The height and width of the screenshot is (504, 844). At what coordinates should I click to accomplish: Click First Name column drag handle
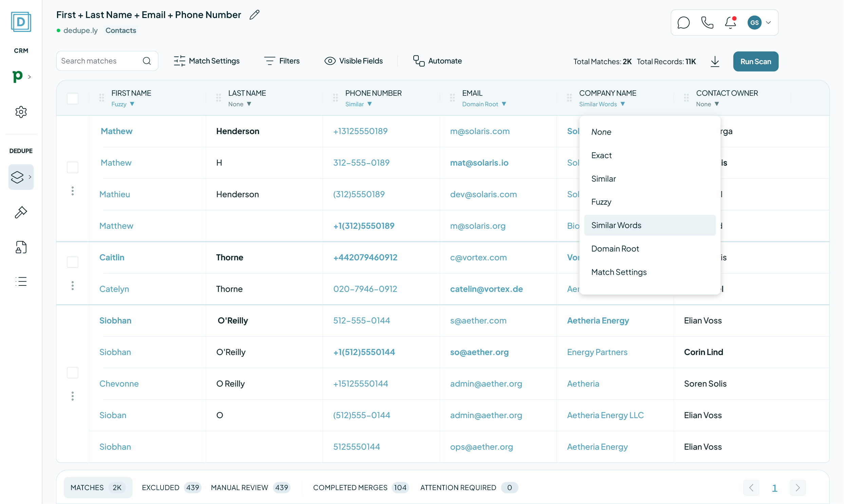tap(101, 98)
